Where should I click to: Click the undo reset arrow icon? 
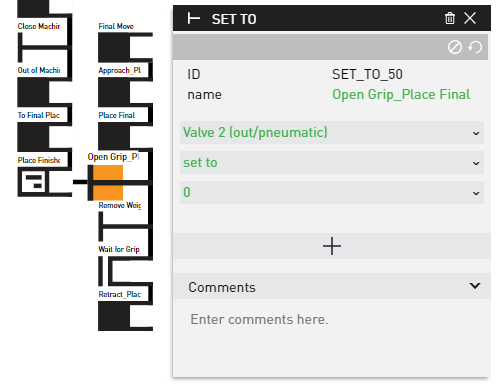(x=475, y=47)
